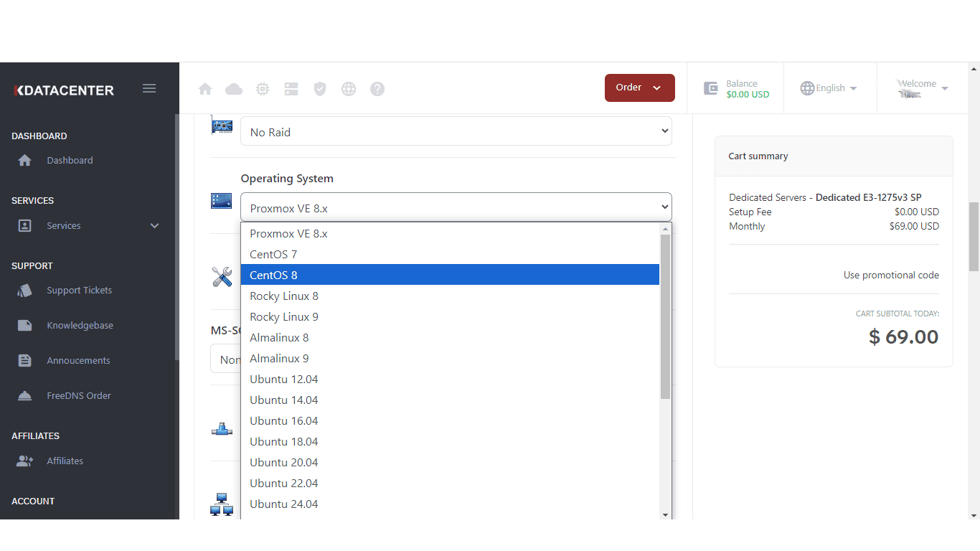Open the English language selector
This screenshot has height=551, width=980.
[830, 88]
